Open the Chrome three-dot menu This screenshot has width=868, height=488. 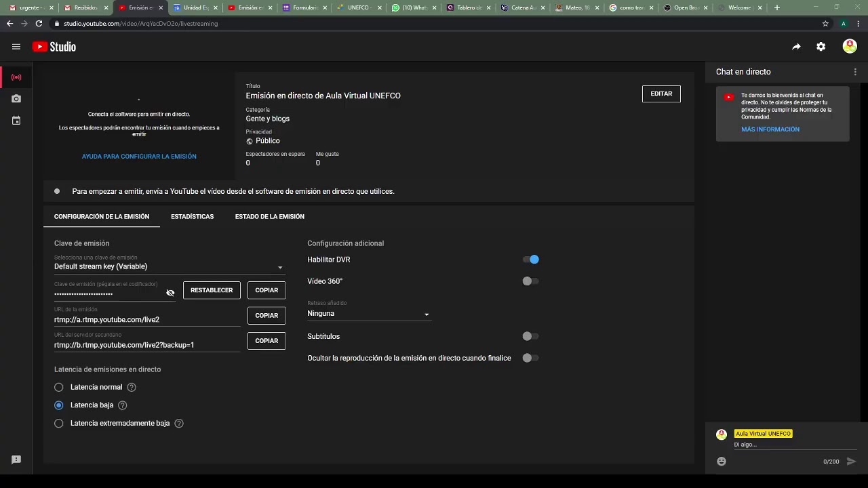pyautogui.click(x=859, y=23)
